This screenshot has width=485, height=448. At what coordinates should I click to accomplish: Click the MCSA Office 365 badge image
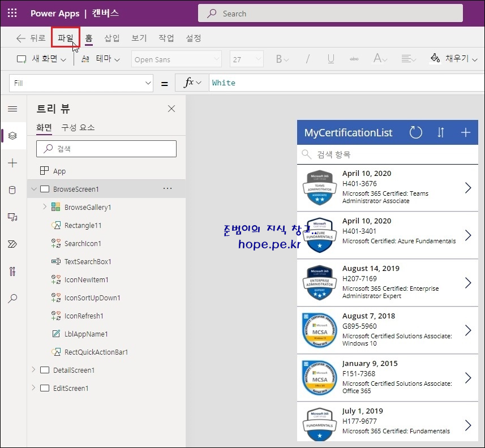320,378
